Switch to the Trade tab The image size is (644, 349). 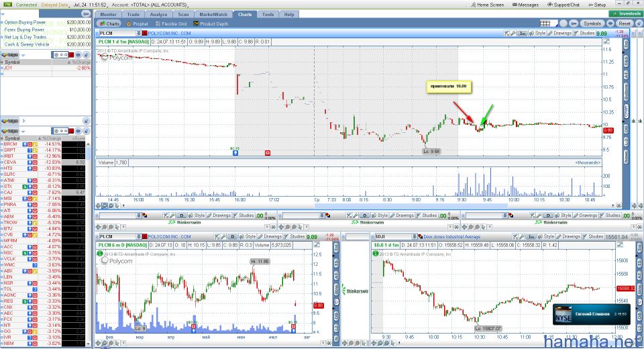133,14
